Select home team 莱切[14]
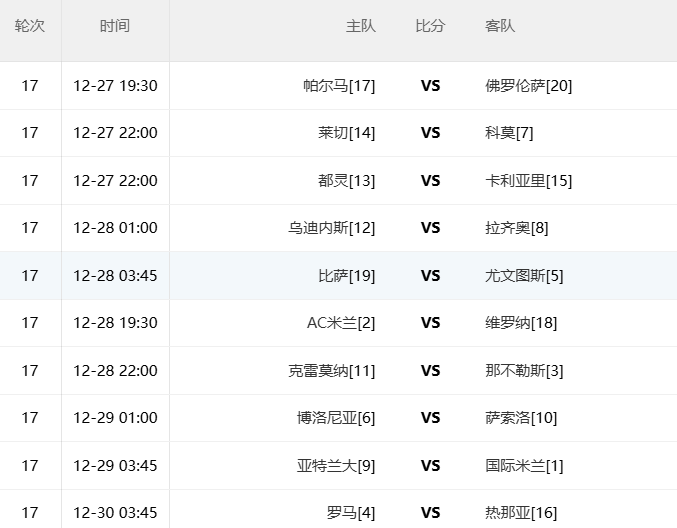This screenshot has height=528, width=677. coord(347,133)
